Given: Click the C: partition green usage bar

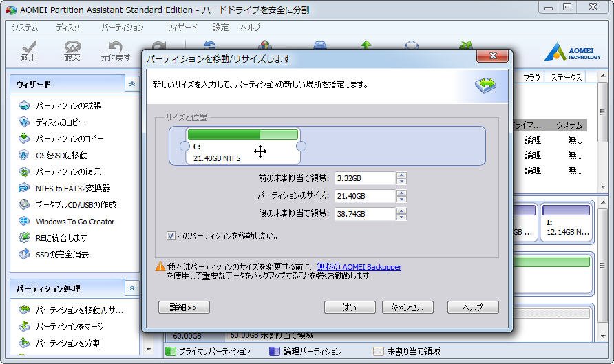Looking at the screenshot, I should coord(243,135).
